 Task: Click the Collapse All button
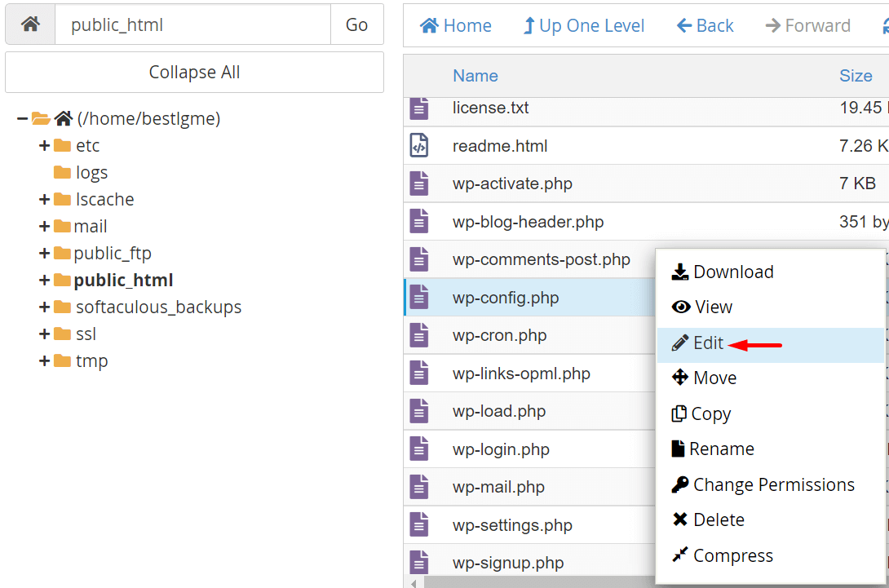coord(194,72)
